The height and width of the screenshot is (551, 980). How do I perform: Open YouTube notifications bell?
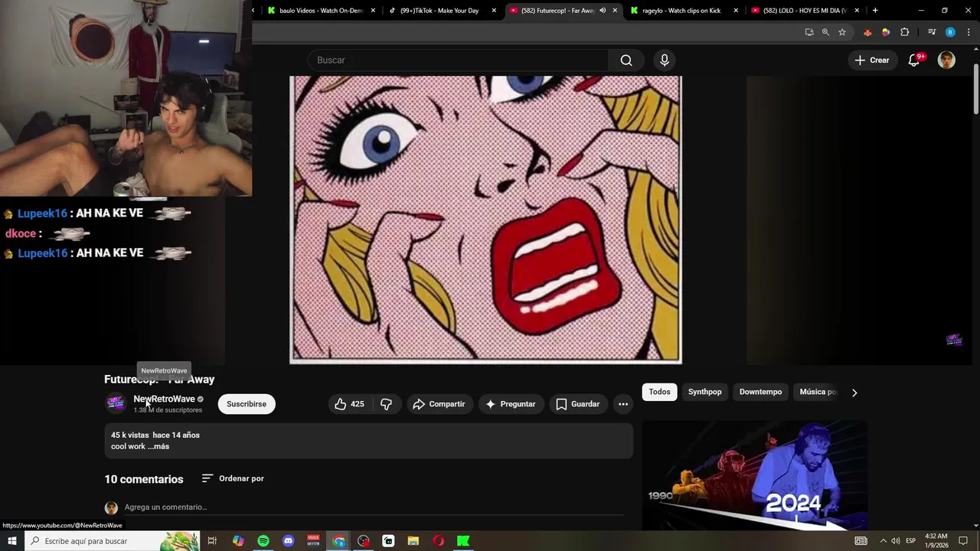914,60
